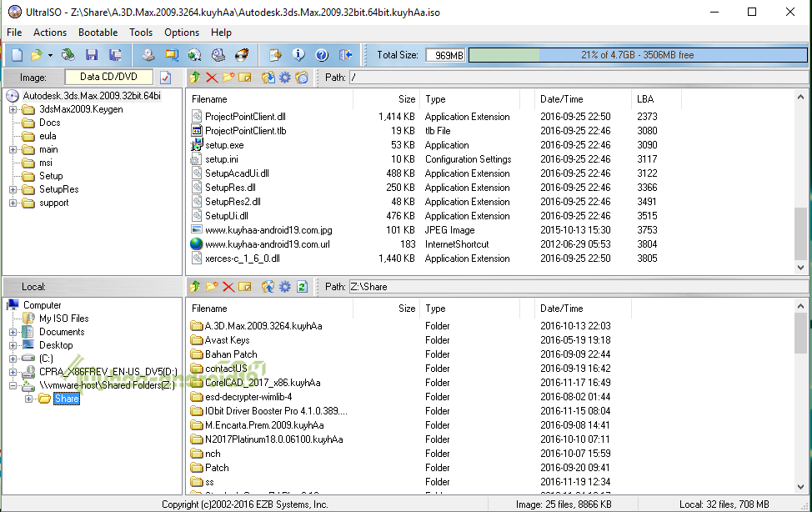Open the Tools menu
812x512 pixels.
tap(141, 33)
